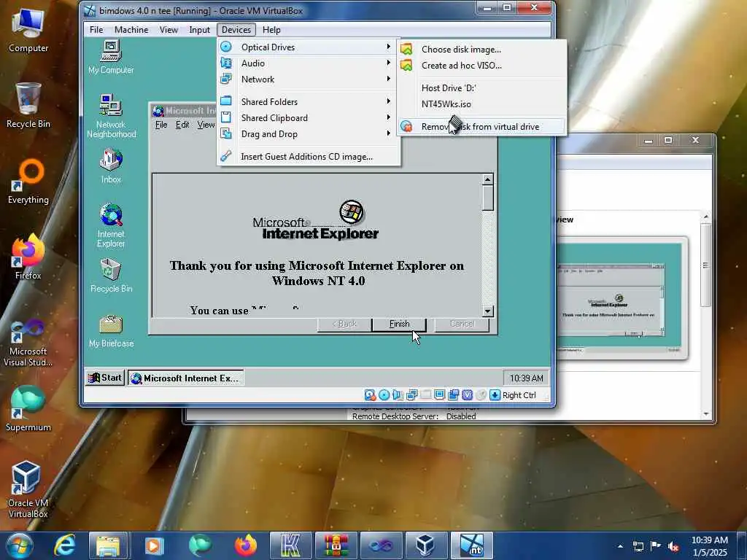Image resolution: width=747 pixels, height=560 pixels.
Task: Open the Input menu
Action: coord(199,29)
